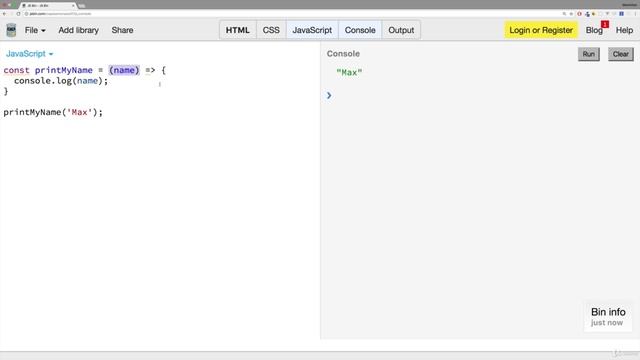Click the JS Bin logo icon
The image size is (640, 360).
coord(11,30)
